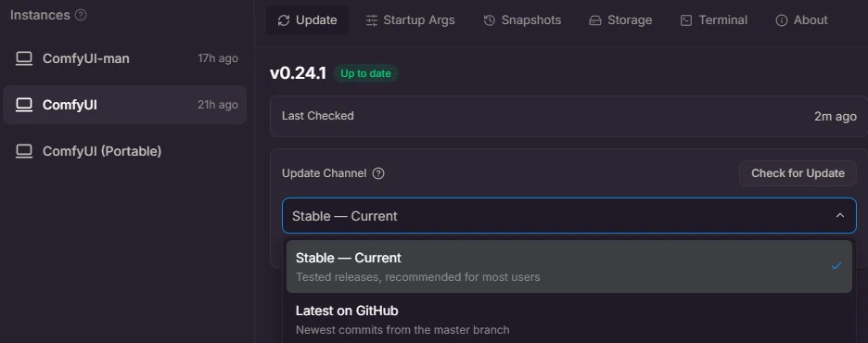This screenshot has width=868, height=343.
Task: Select the Stable — Current channel option
Action: tap(569, 267)
